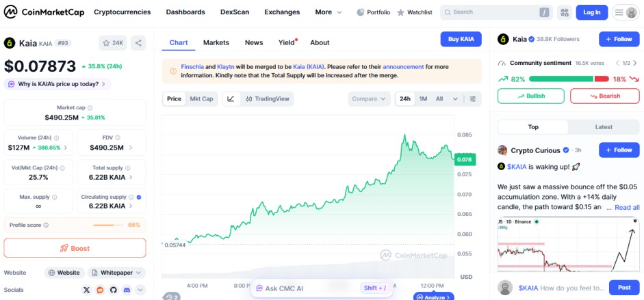644x300 pixels.
Task: Open chart settings sliders icon
Action: pos(473,99)
